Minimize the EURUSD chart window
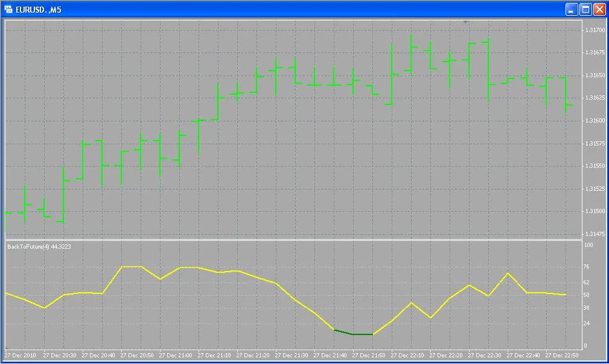 pos(571,9)
